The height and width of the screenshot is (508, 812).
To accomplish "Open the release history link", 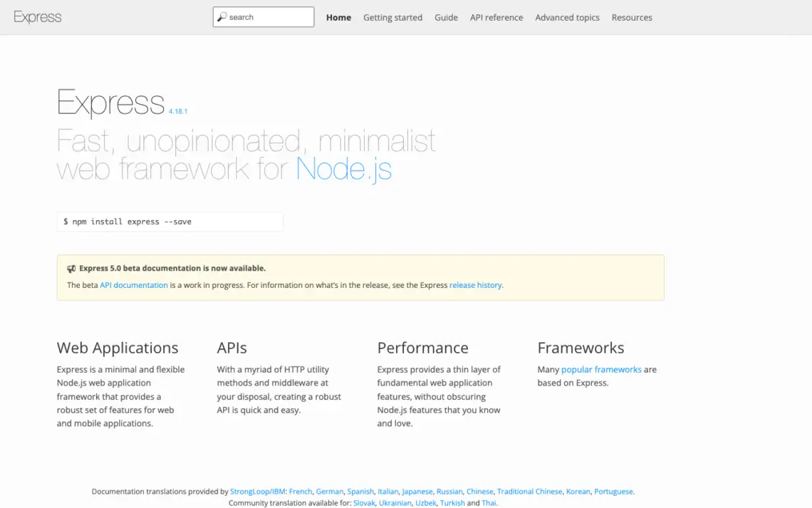I will point(475,285).
